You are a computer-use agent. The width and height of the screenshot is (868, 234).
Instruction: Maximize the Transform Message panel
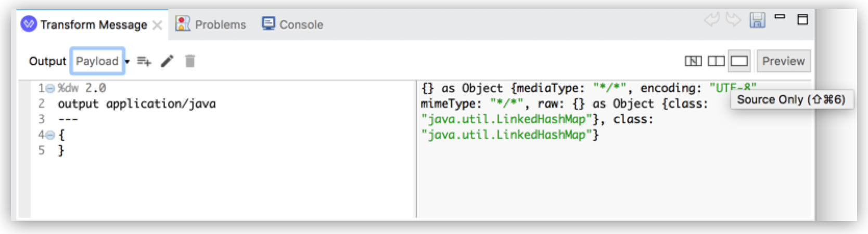click(x=803, y=20)
